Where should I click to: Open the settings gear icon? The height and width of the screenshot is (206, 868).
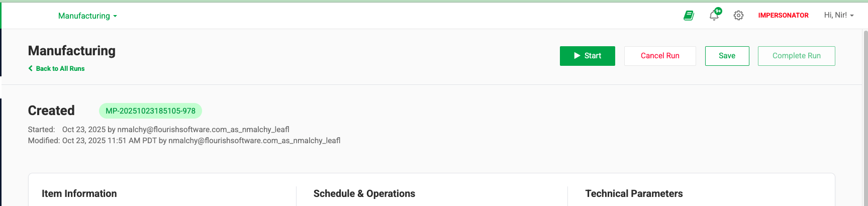click(x=738, y=16)
